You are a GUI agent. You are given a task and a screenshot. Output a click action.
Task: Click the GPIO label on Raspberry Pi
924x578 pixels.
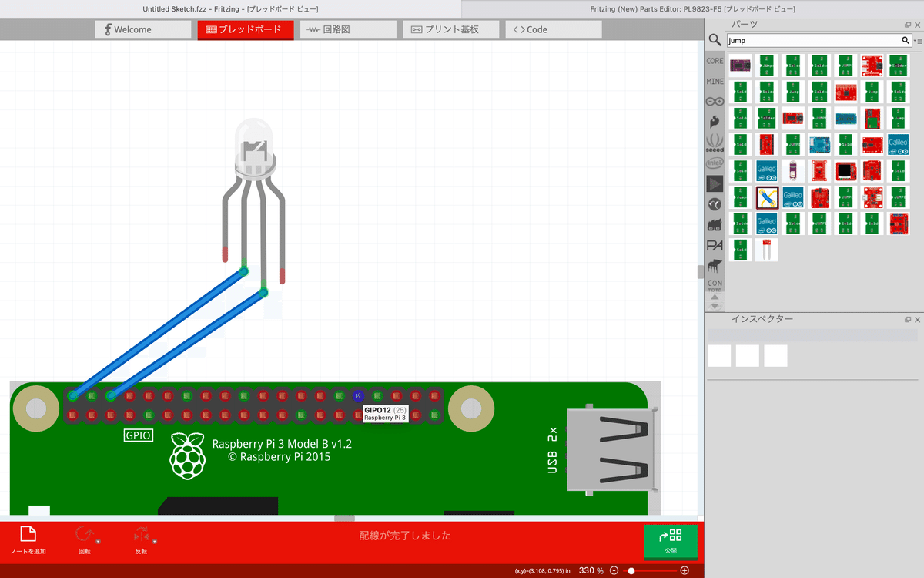pyautogui.click(x=139, y=435)
